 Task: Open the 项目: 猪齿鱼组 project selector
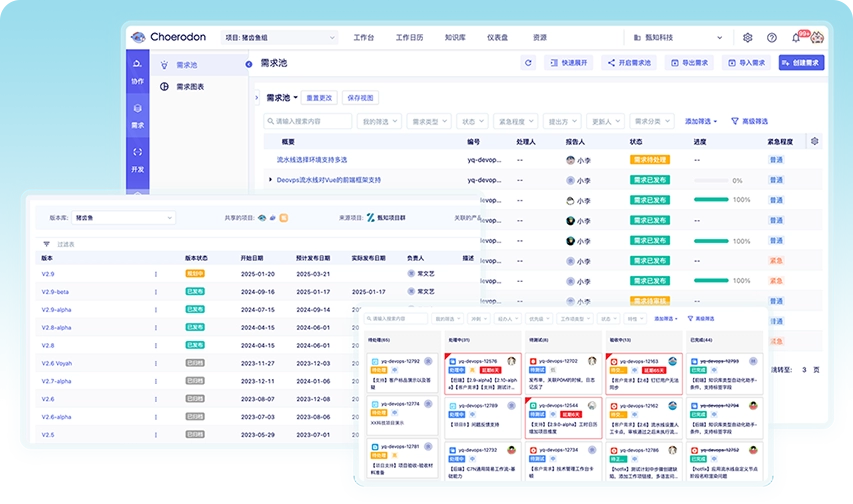(x=280, y=38)
